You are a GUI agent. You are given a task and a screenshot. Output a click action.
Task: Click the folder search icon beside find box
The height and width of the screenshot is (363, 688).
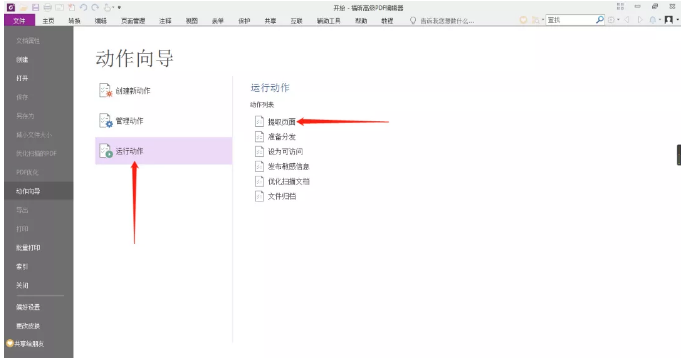535,20
